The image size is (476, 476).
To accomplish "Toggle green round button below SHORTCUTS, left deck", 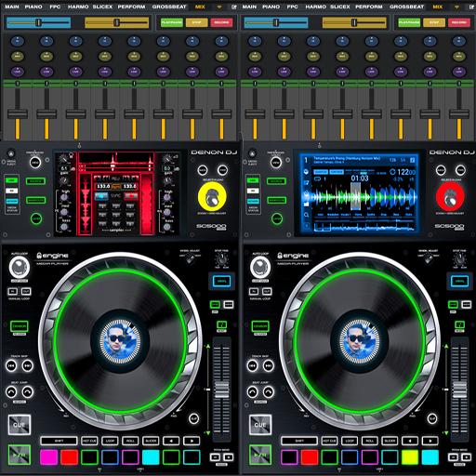I will 36,218.
